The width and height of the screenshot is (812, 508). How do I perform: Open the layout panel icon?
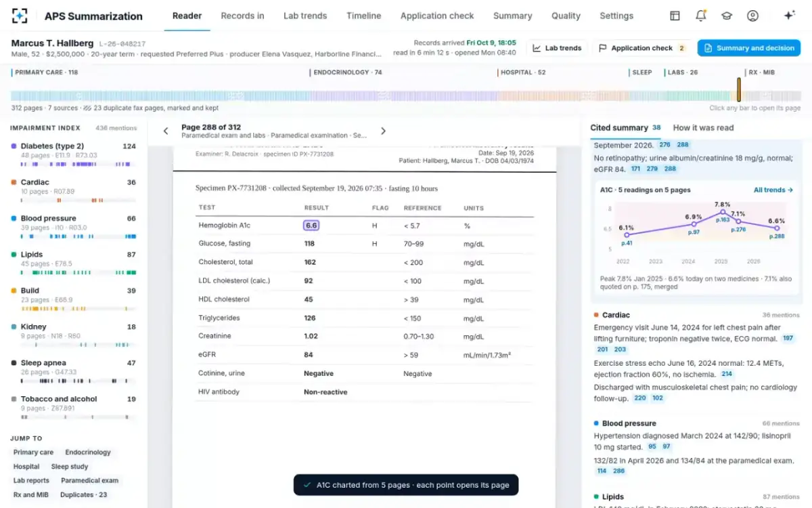coord(675,16)
